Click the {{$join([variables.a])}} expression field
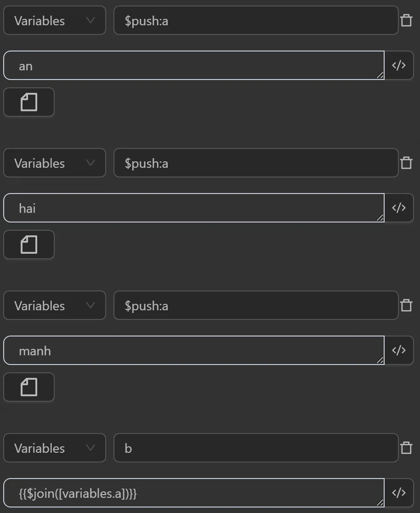Image resolution: width=420 pixels, height=513 pixels. click(193, 493)
